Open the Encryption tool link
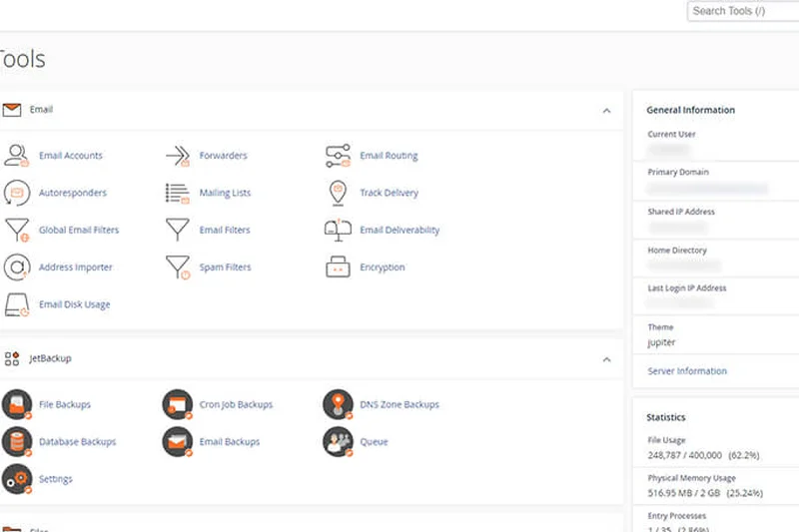The image size is (799, 532). pyautogui.click(x=382, y=267)
